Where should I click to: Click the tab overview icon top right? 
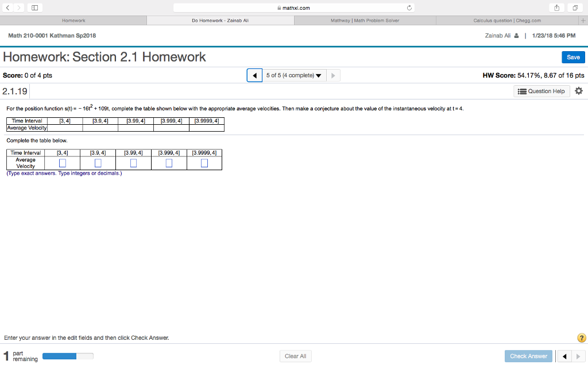(x=576, y=7)
